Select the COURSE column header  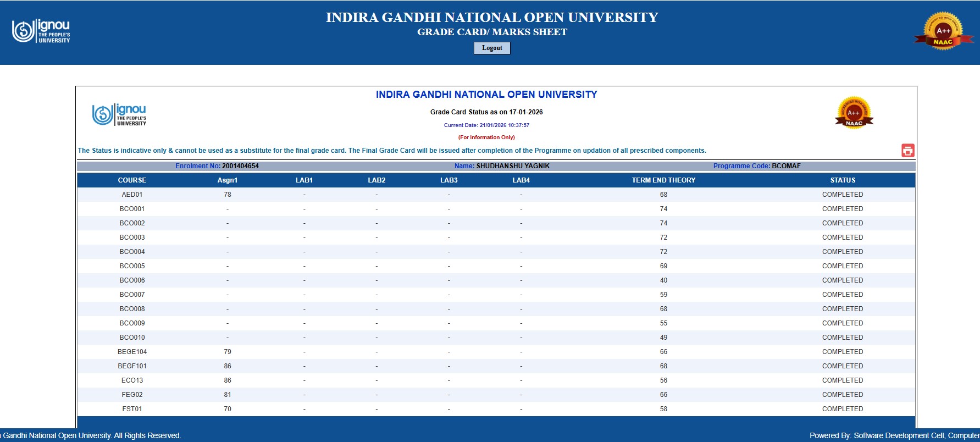click(132, 180)
